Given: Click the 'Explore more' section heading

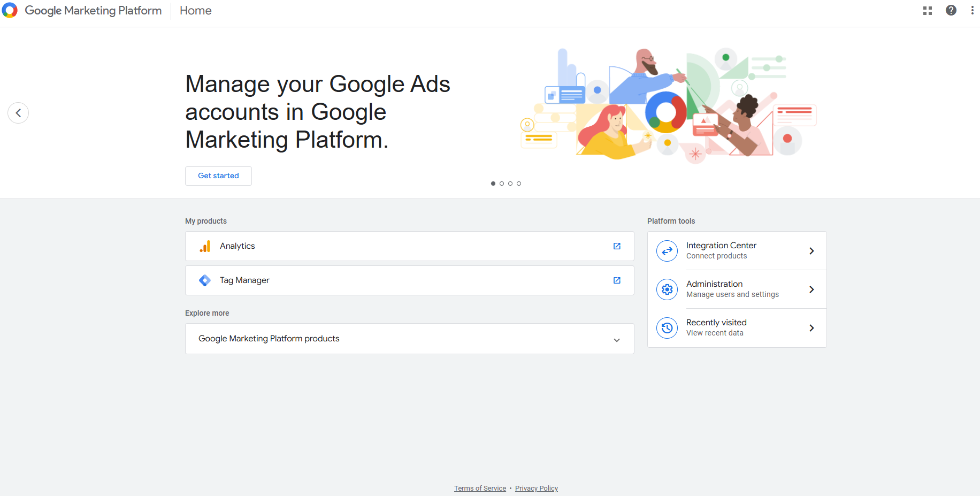Looking at the screenshot, I should click(x=207, y=313).
